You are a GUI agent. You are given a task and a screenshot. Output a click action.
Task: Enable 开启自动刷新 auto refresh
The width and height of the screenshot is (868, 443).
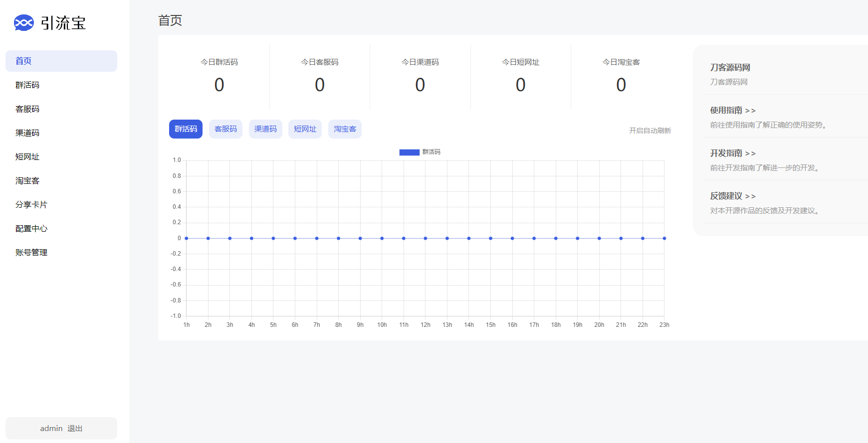click(x=650, y=131)
